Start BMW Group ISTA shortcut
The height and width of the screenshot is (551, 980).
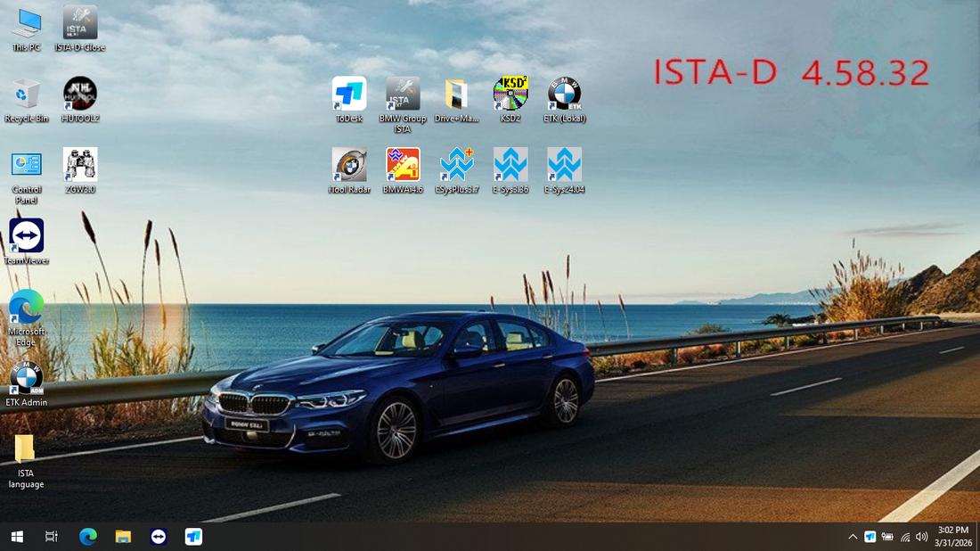pyautogui.click(x=403, y=106)
